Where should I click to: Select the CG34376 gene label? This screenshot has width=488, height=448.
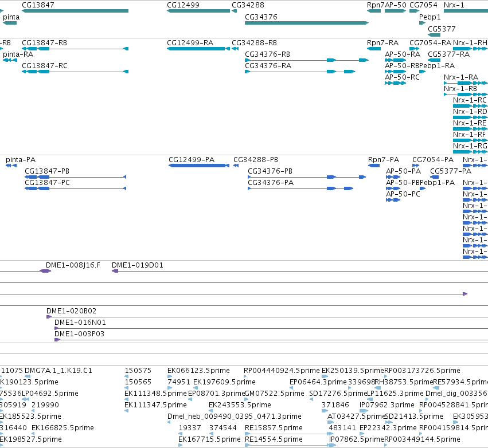(x=261, y=17)
